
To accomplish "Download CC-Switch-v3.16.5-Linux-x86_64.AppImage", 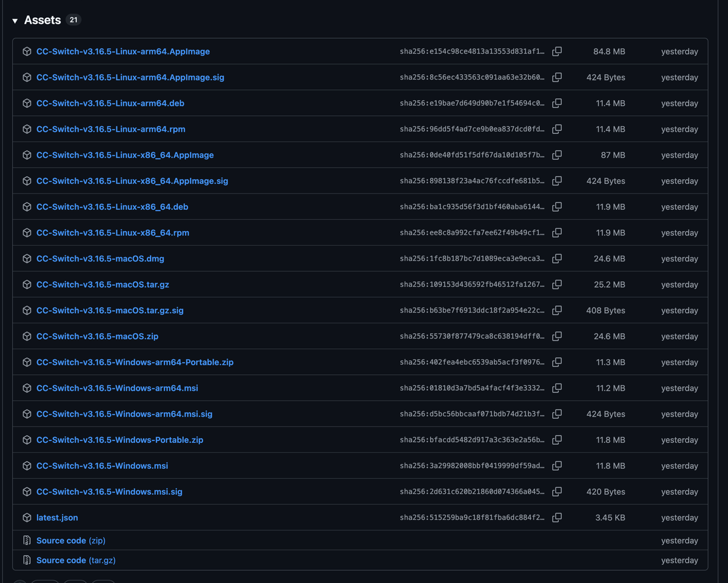I will 125,155.
